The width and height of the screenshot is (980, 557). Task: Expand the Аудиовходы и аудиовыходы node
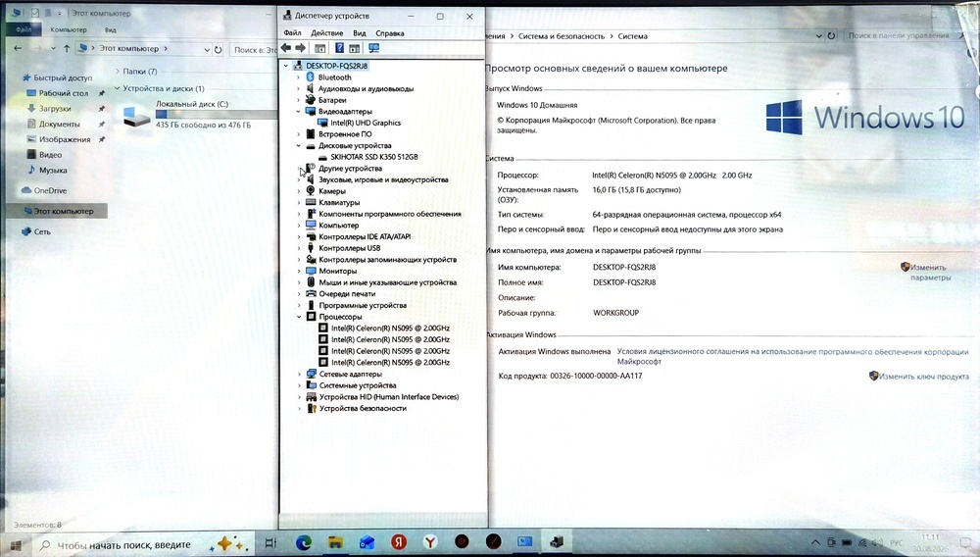tap(298, 89)
